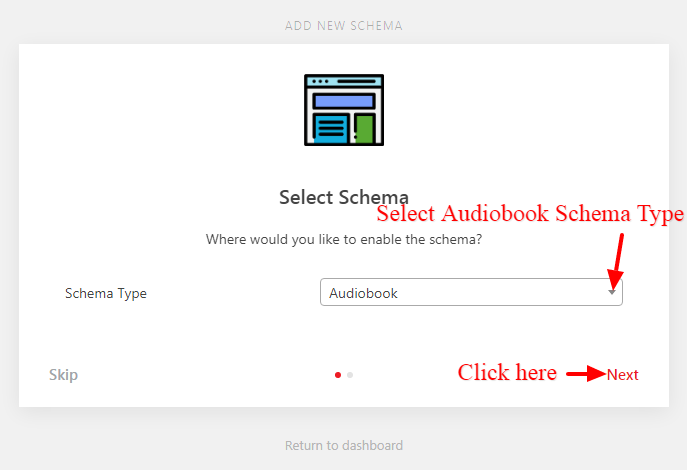Go to the first step red dot
Screen dimensions: 687x470
point(338,375)
